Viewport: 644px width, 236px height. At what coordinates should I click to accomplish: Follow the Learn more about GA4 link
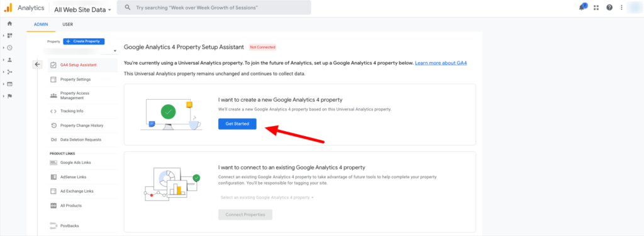(x=441, y=63)
